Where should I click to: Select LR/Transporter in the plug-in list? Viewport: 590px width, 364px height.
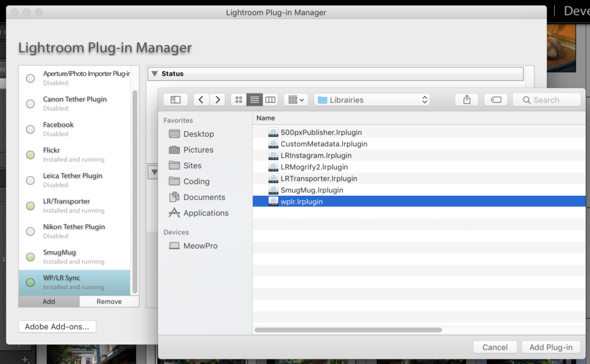tap(74, 206)
